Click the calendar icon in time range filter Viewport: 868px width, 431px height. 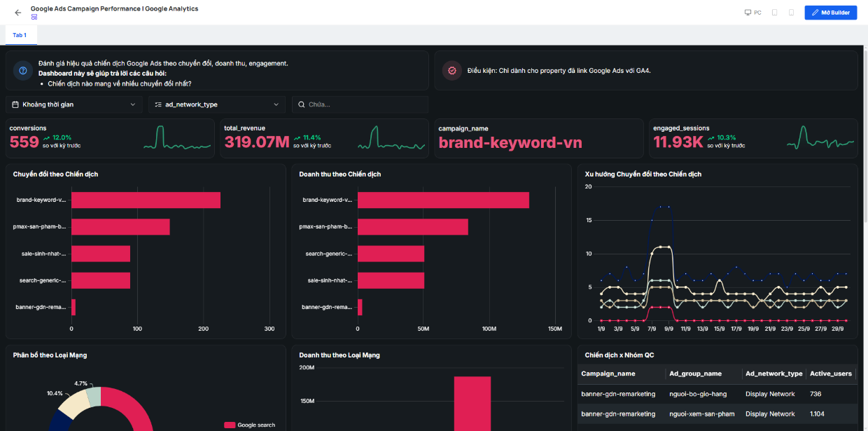(15, 104)
